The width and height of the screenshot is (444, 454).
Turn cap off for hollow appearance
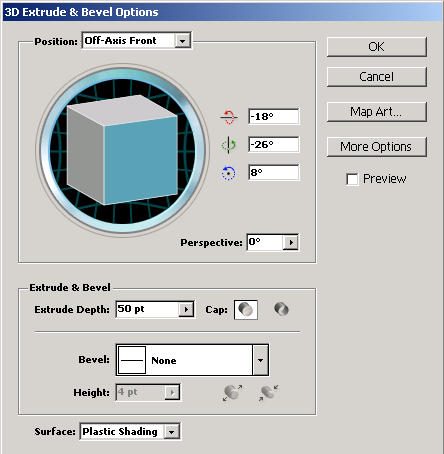click(281, 309)
